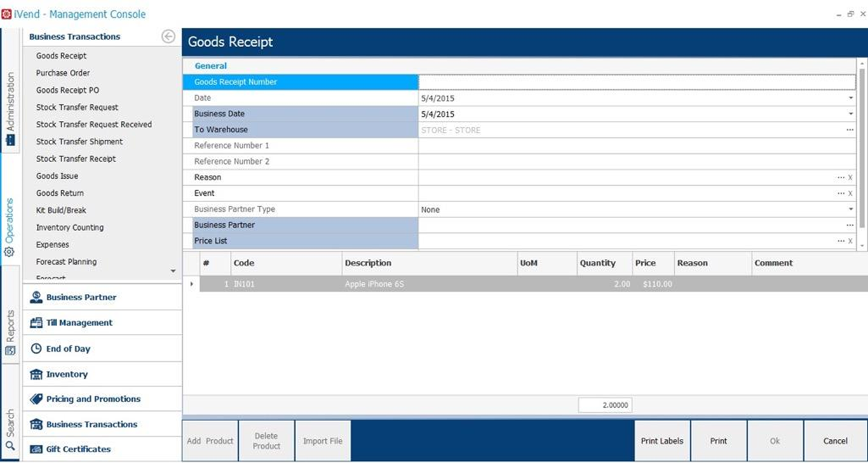Screen dimensions: 868x463
Task: Open Kit Build/Break menu item
Action: pos(61,211)
